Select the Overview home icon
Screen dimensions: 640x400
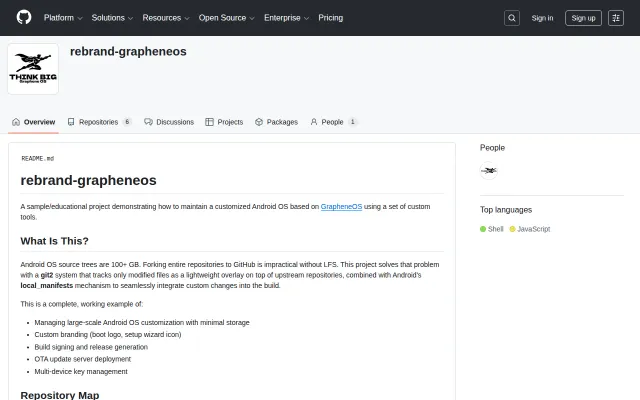16,122
